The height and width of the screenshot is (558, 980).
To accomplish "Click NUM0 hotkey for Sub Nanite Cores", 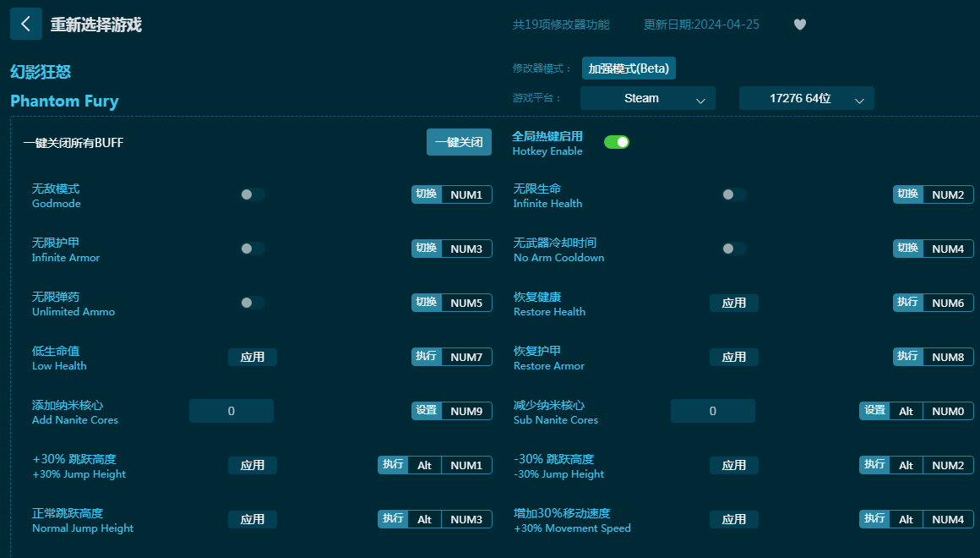I will coord(948,411).
